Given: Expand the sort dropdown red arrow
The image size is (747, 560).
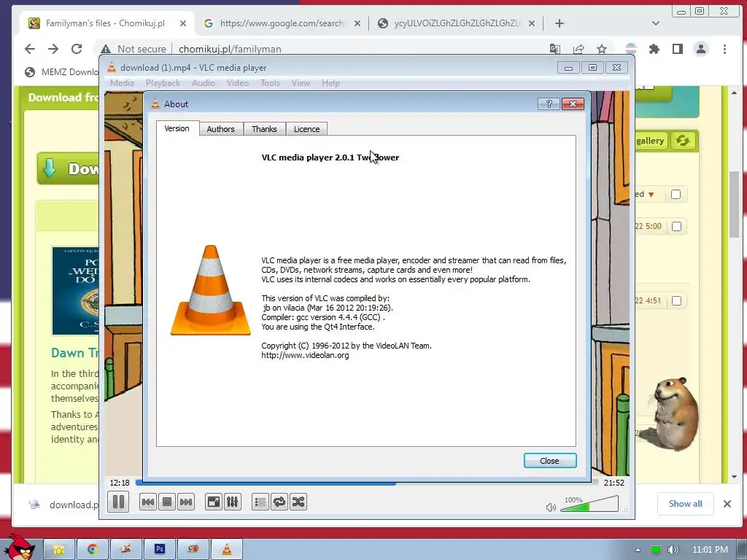Looking at the screenshot, I should pos(651,195).
